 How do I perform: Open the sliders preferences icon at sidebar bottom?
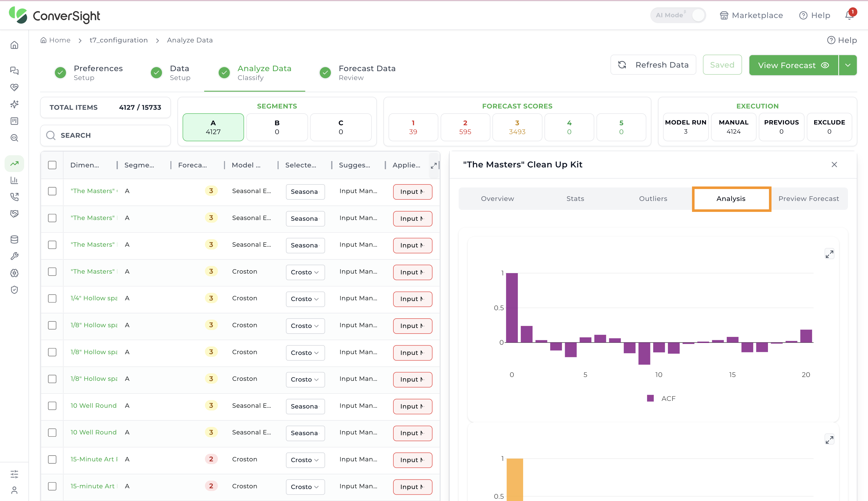(14, 474)
